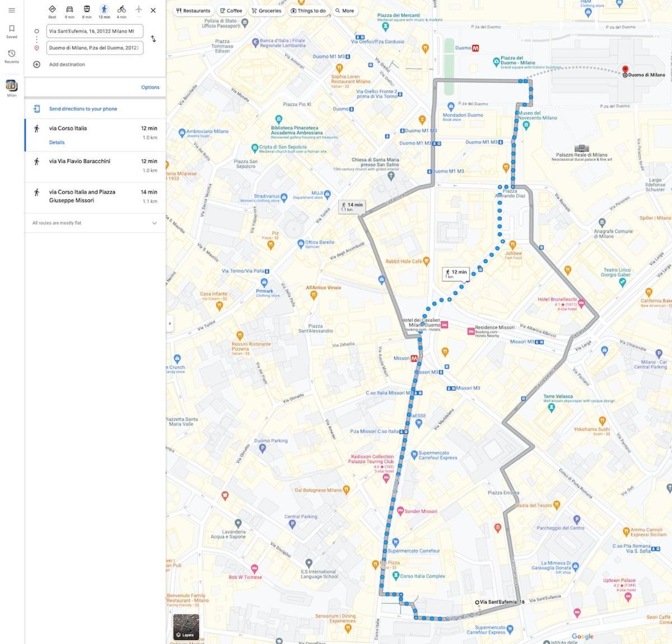Close the directions panel
The image size is (672, 644).
pyautogui.click(x=153, y=10)
